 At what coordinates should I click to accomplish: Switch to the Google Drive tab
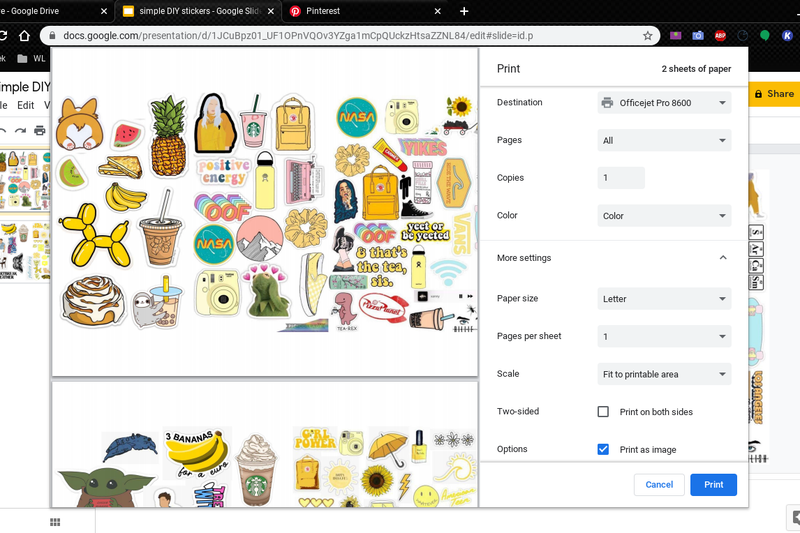pos(56,11)
